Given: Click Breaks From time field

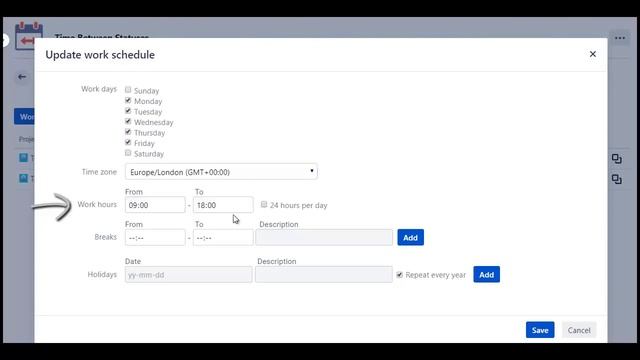Looking at the screenshot, I should click(x=155, y=238).
